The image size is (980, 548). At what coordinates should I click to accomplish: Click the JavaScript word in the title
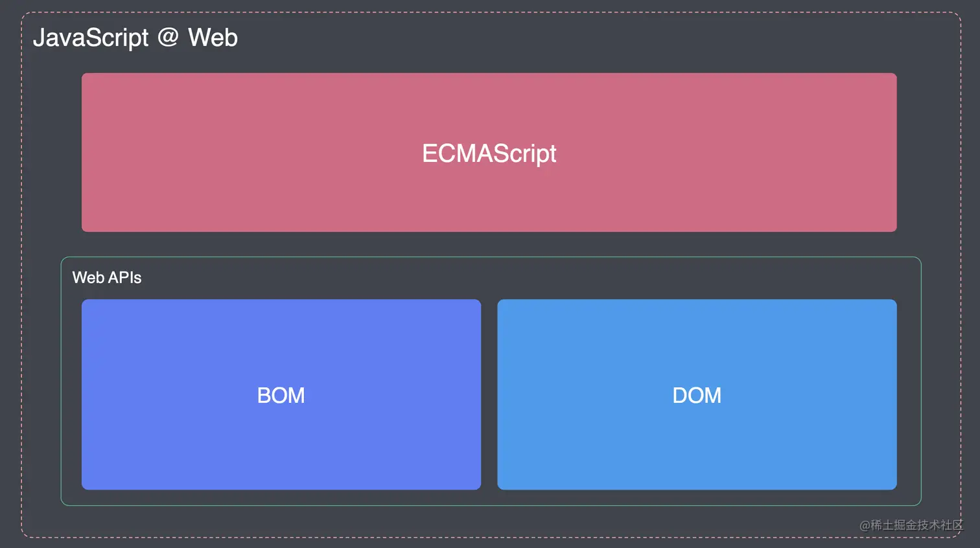[x=91, y=38]
